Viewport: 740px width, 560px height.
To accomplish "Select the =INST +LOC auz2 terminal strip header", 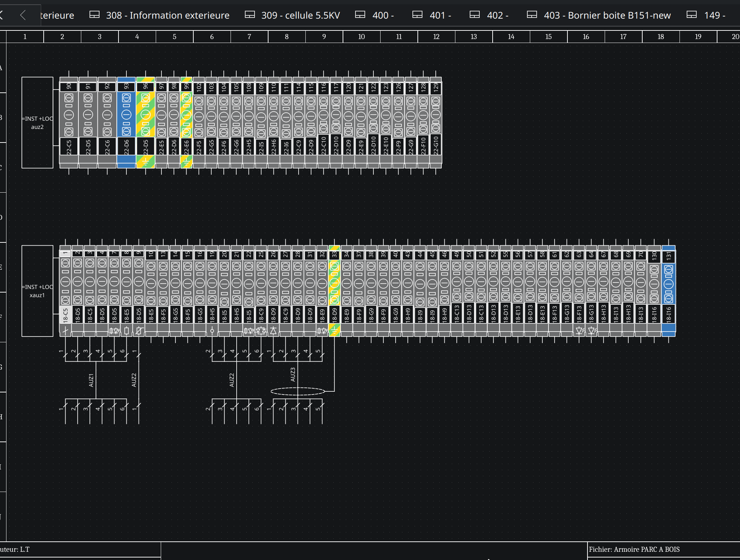I will (x=37, y=122).
